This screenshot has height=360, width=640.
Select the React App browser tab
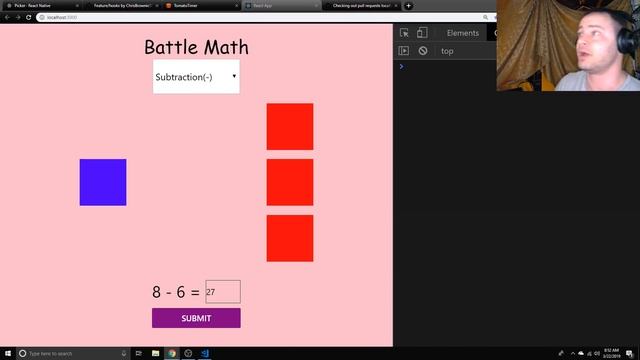tap(281, 6)
